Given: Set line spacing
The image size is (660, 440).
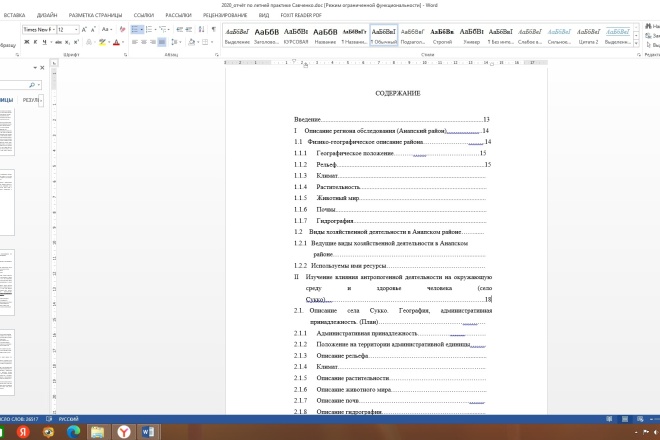Looking at the screenshot, I should 174,42.
